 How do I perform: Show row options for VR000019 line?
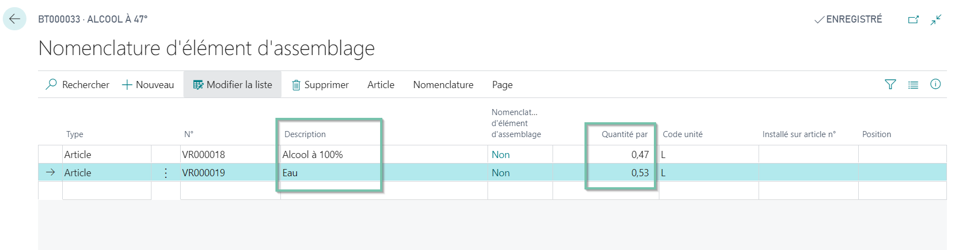[166, 173]
